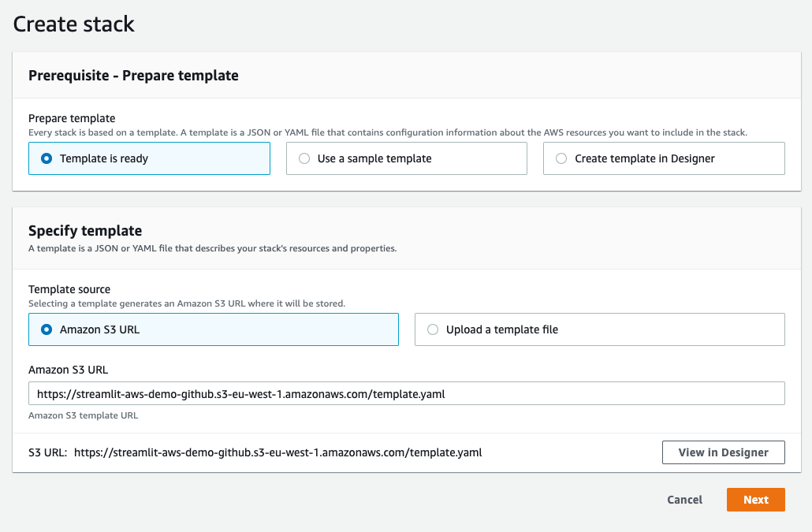Click the 'Prepare template' field label
This screenshot has width=812, height=532.
[x=72, y=118]
